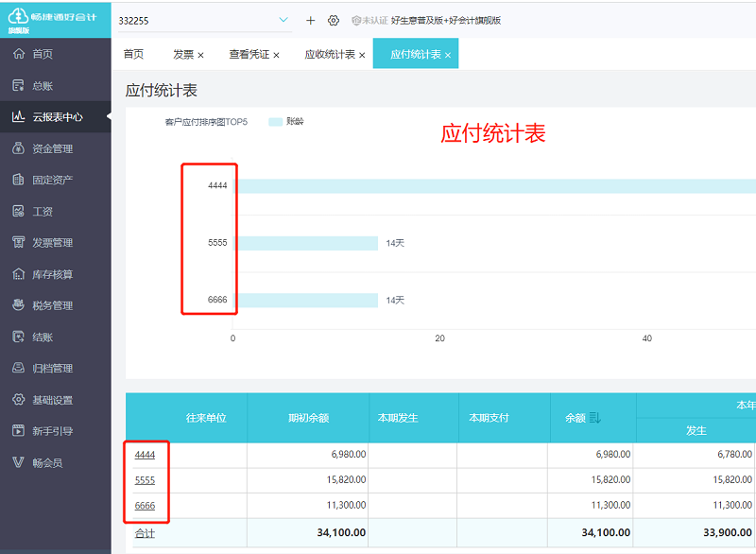This screenshot has width=756, height=554.
Task: Click the settings gear icon in top bar
Action: (334, 21)
